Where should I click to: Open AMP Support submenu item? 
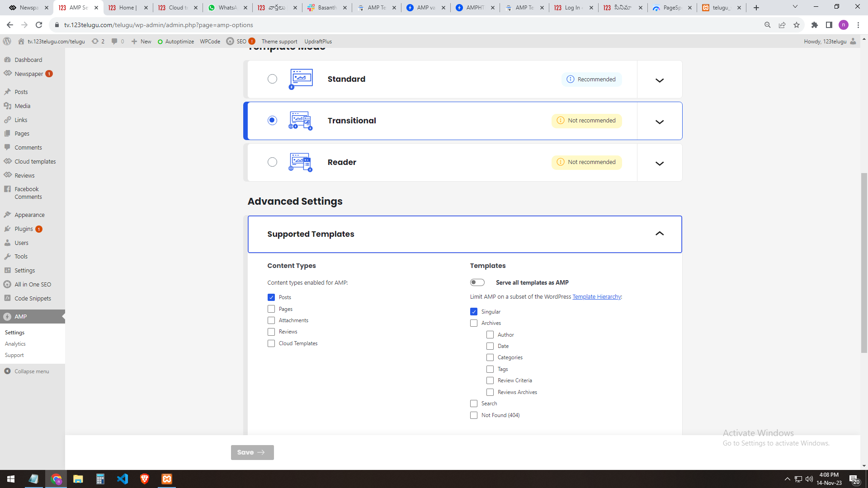pos(14,355)
